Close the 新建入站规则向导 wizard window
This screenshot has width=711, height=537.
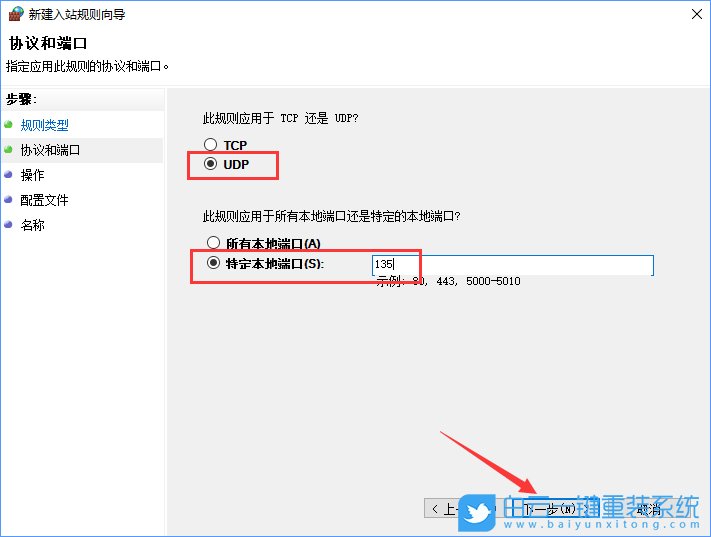(697, 14)
